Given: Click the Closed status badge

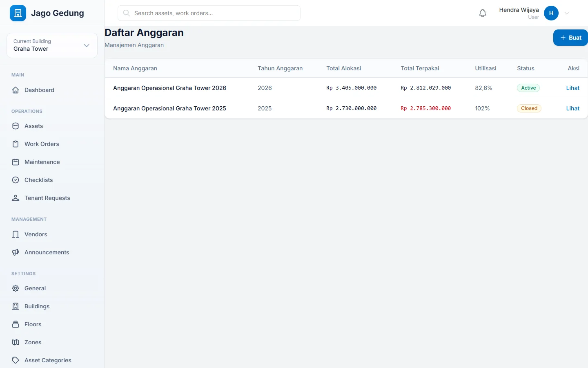Looking at the screenshot, I should tap(529, 108).
